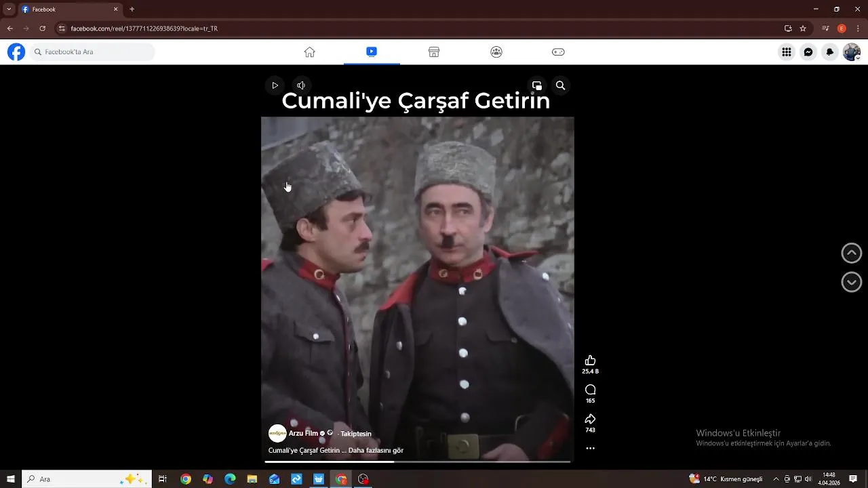This screenshot has width=868, height=488.
Task: Go back in Chrome
Action: (9, 28)
